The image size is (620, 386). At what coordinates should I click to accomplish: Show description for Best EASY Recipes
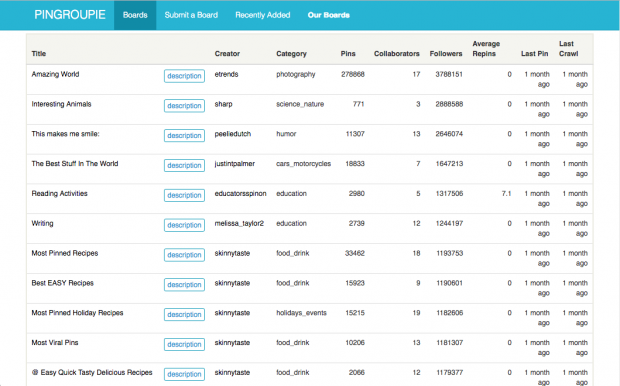click(x=184, y=285)
